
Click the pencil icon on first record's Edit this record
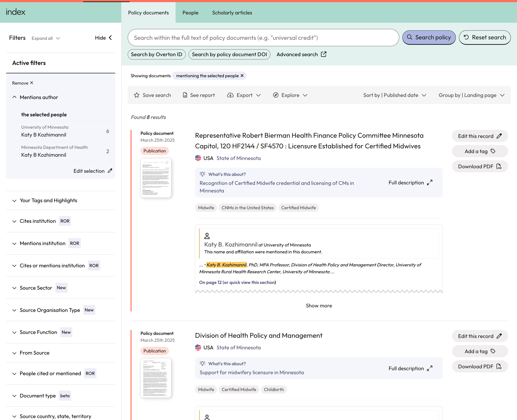point(499,136)
